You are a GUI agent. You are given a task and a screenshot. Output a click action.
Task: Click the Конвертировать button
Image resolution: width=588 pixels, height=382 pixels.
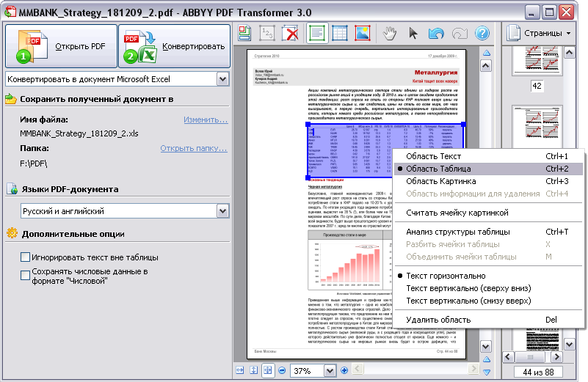pyautogui.click(x=175, y=46)
